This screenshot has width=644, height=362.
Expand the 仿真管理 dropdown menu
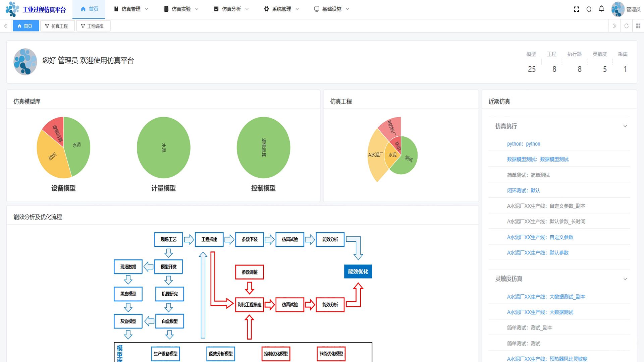[x=131, y=9]
